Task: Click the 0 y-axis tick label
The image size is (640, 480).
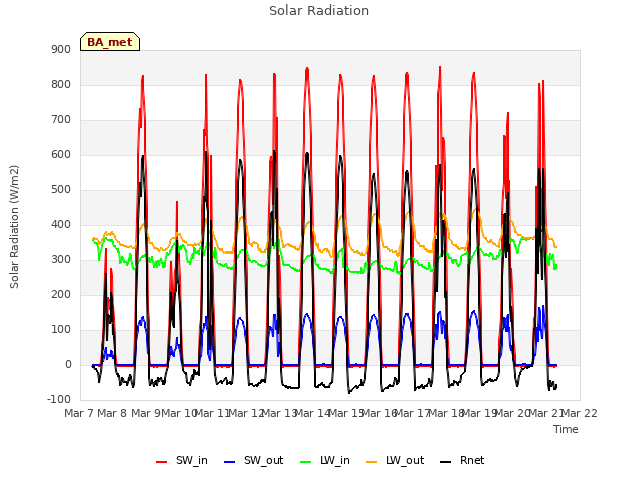Action: coord(68,364)
